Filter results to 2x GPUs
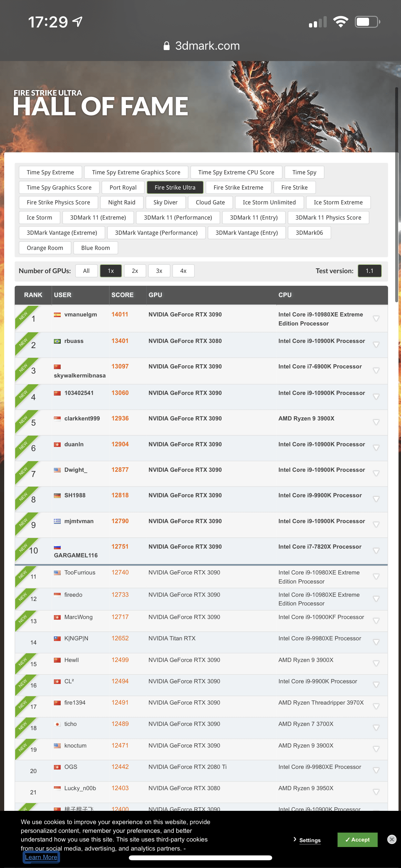The image size is (401, 868). point(135,271)
